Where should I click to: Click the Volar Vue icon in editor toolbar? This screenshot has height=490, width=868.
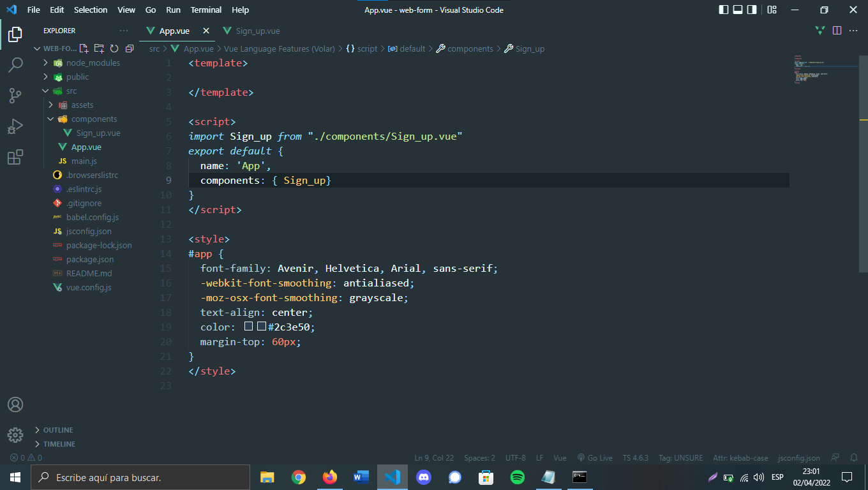pyautogui.click(x=820, y=31)
